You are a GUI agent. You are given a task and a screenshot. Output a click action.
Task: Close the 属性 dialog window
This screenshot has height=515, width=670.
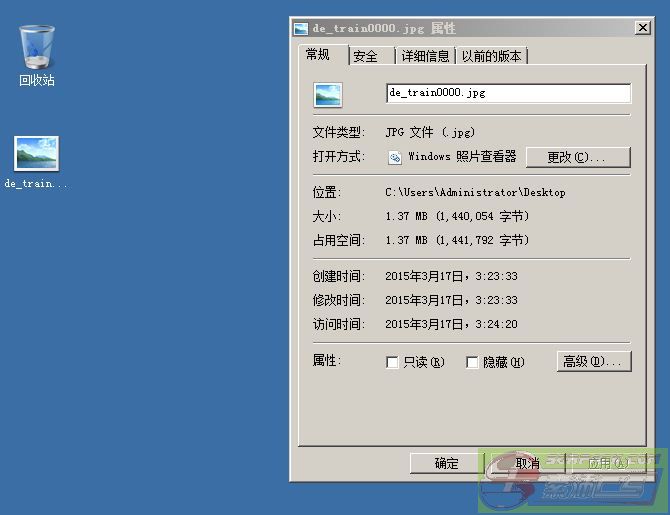coord(642,29)
